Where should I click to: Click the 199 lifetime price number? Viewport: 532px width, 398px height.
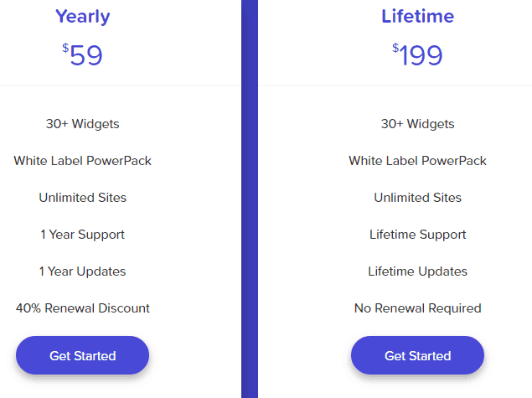tap(421, 55)
